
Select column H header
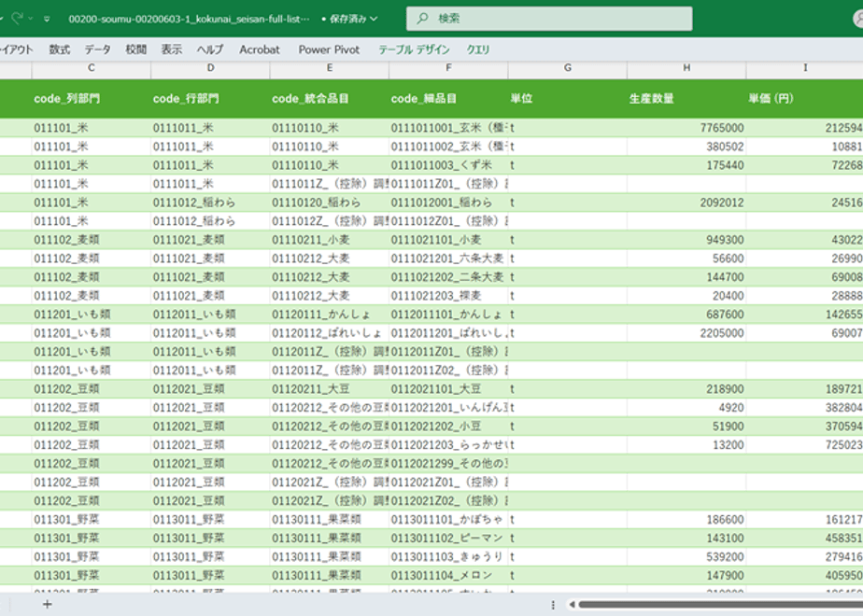click(x=686, y=68)
